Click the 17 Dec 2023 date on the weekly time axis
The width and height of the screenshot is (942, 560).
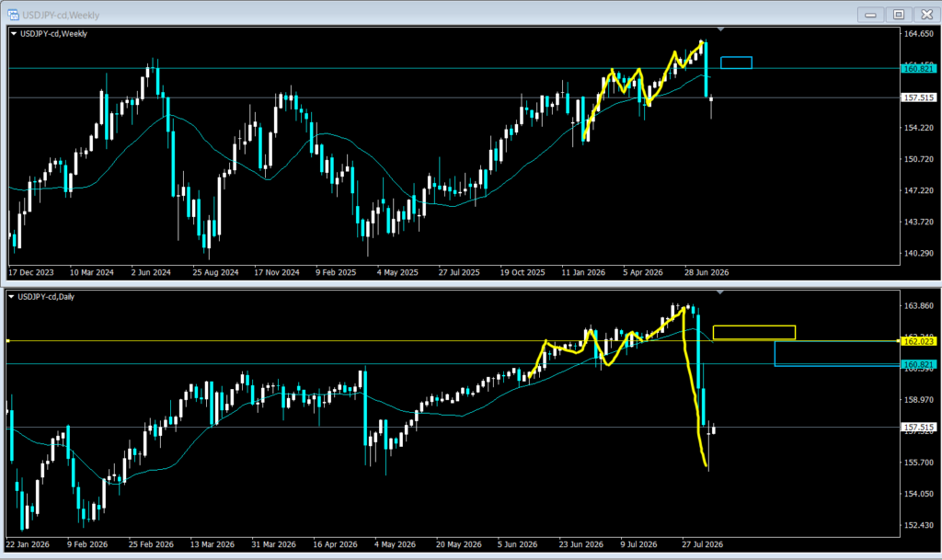point(31,272)
